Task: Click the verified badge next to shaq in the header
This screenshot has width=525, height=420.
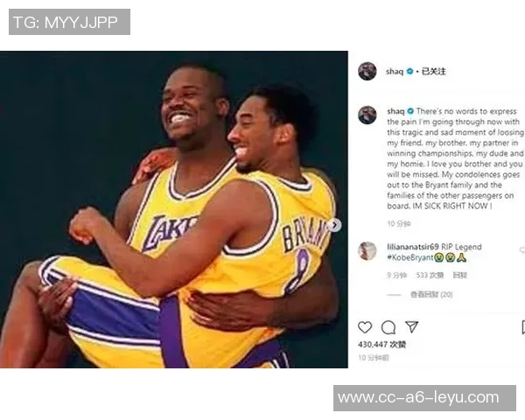Action: tap(409, 71)
